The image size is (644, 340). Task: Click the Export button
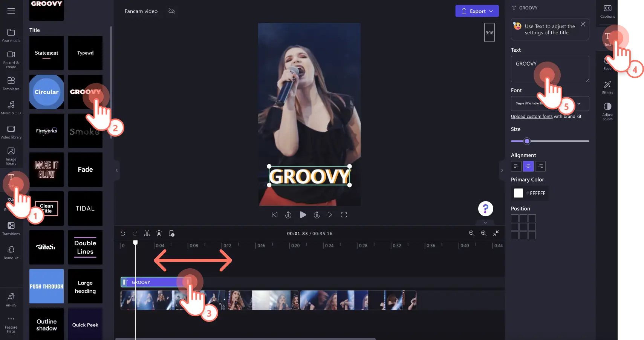click(x=477, y=11)
